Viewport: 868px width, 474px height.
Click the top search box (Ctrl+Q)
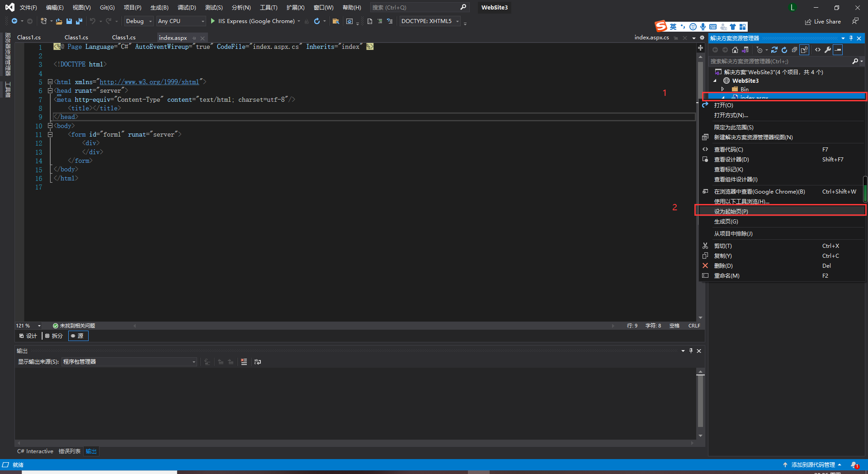pos(419,7)
